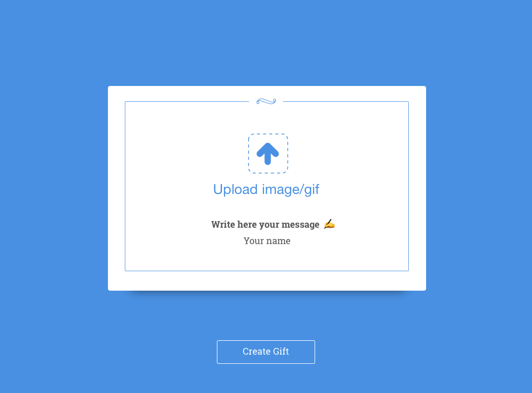
Task: Click the word 'Gift' on the bottom button
Action: [x=281, y=352]
